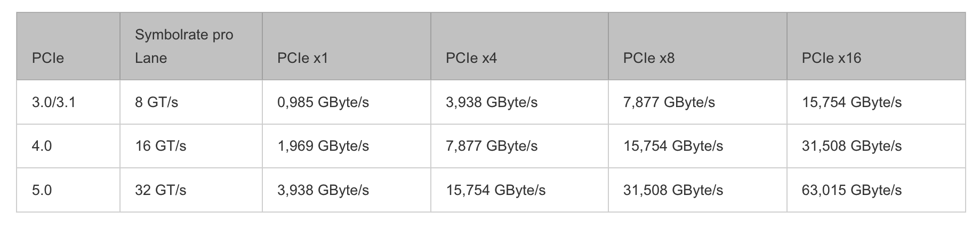
Task: Select the 8 GT/s cell
Action: (156, 102)
